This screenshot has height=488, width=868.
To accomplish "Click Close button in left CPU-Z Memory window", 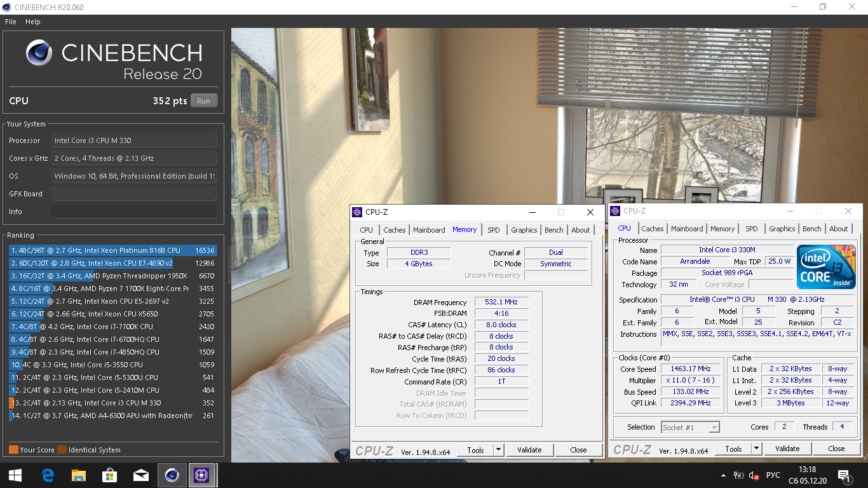I will pos(578,450).
